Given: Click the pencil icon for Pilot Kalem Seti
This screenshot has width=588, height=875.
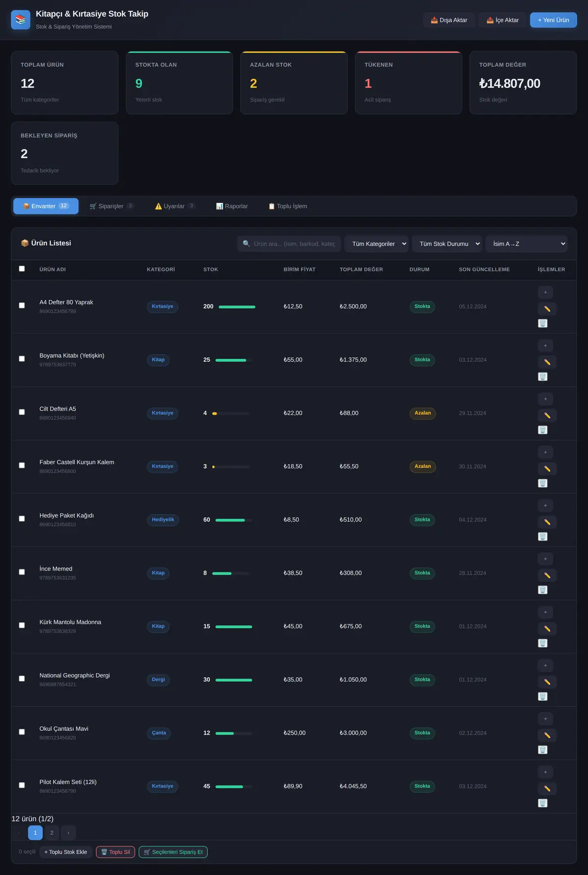Looking at the screenshot, I should [547, 788].
